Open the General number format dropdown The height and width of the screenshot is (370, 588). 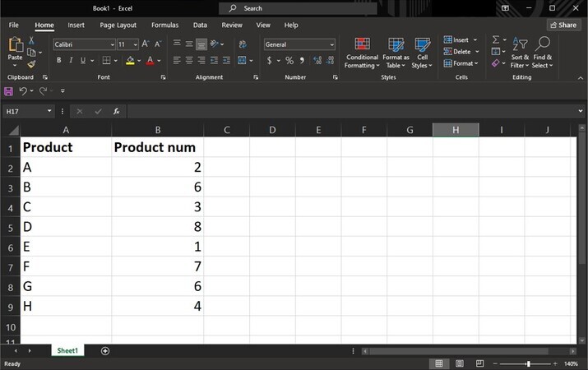click(x=332, y=44)
